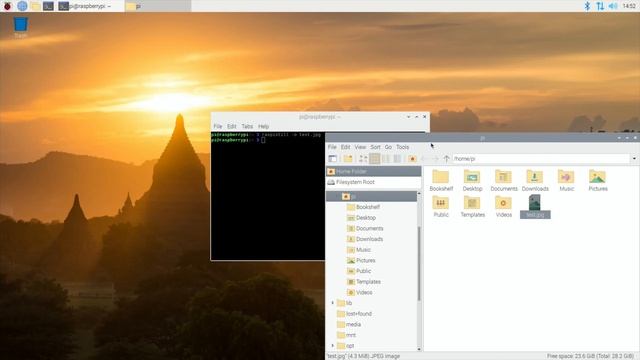Switch to icon view in toolbar
This screenshot has height=360, width=640.
point(363,159)
